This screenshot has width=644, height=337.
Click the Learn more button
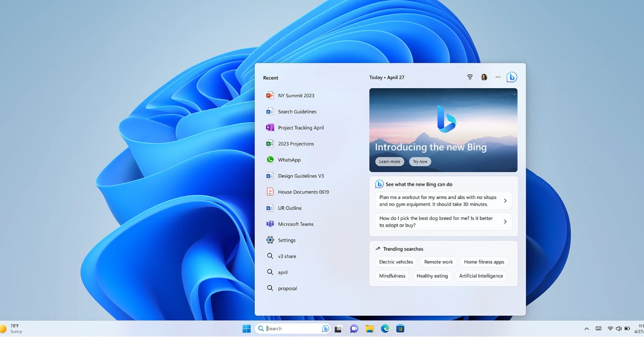tap(390, 162)
